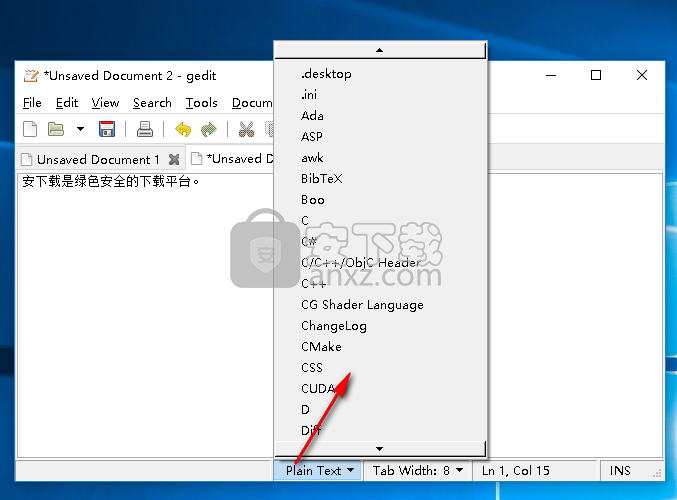Select the D language entry

coord(380,409)
